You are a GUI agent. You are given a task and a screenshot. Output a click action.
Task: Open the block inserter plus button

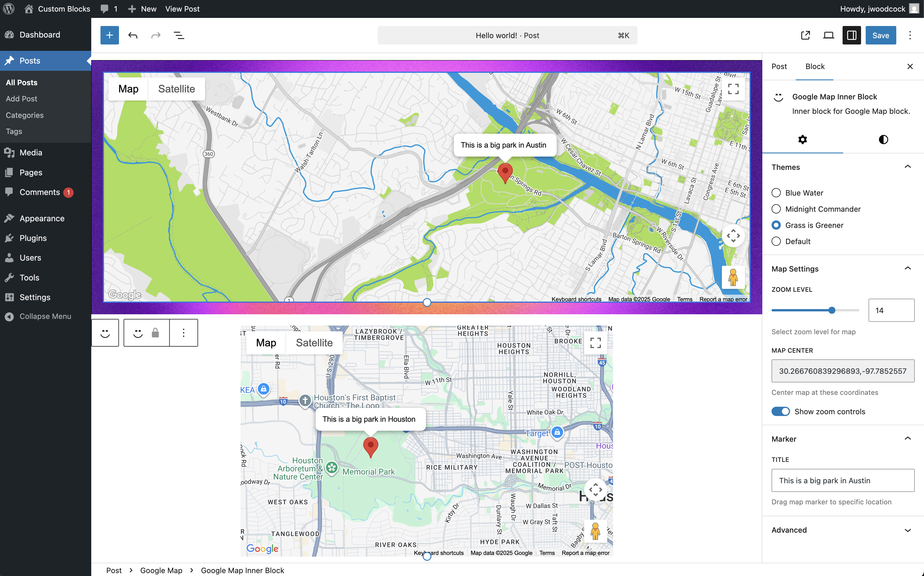click(x=109, y=36)
